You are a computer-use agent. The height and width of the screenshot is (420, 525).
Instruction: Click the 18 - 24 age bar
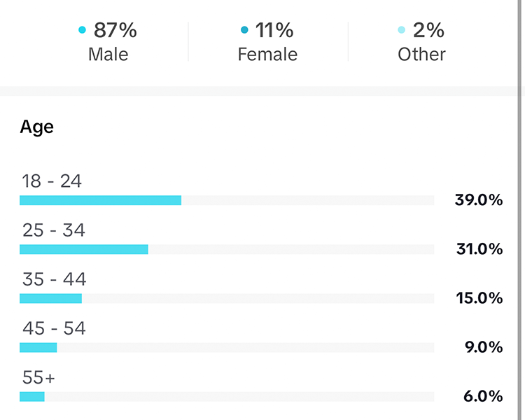click(x=100, y=200)
